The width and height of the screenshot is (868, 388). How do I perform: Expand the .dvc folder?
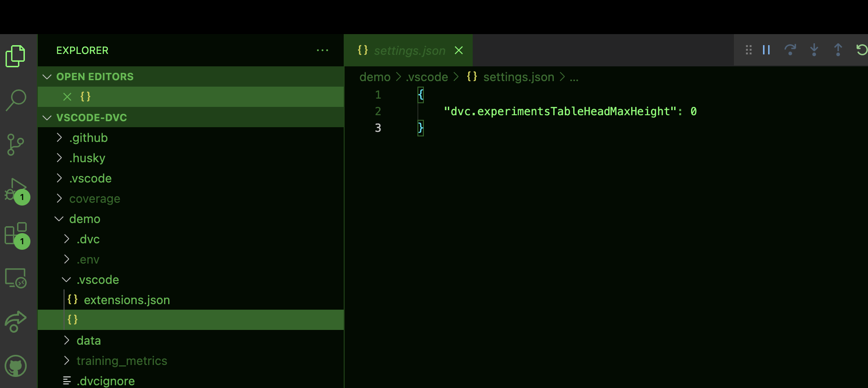pyautogui.click(x=67, y=239)
